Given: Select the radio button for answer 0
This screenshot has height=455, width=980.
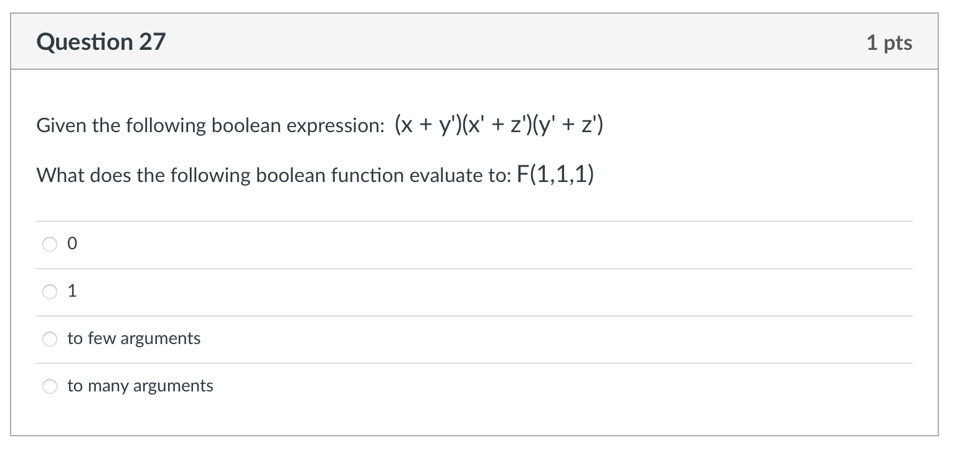Looking at the screenshot, I should [50, 244].
